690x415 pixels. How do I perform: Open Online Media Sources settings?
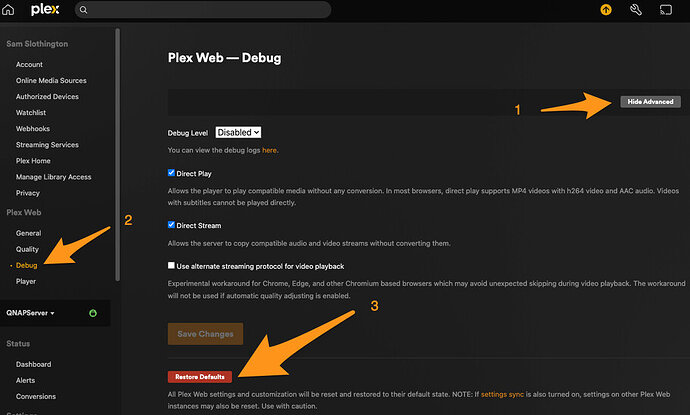click(x=51, y=81)
